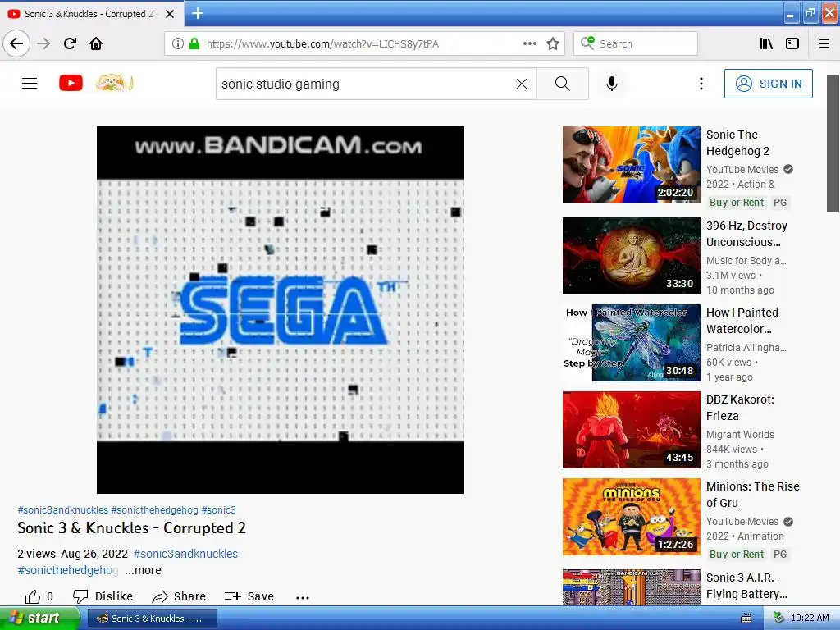The image size is (840, 630).
Task: Open Patricia Allingha... channel name
Action: pos(746,347)
